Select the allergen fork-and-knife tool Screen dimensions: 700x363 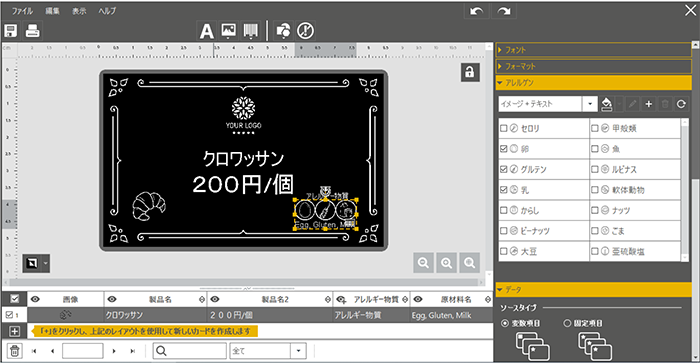pos(306,30)
